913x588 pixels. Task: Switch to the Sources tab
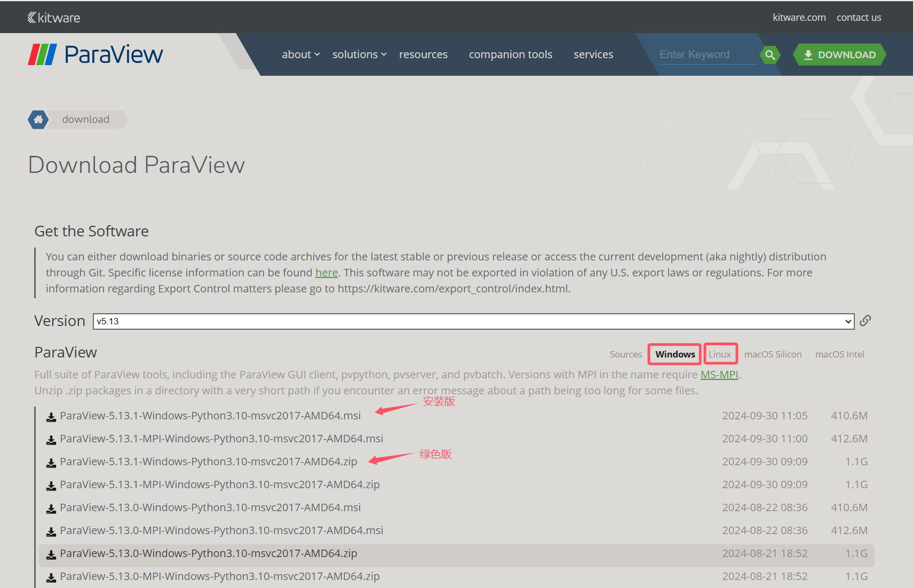pos(626,354)
